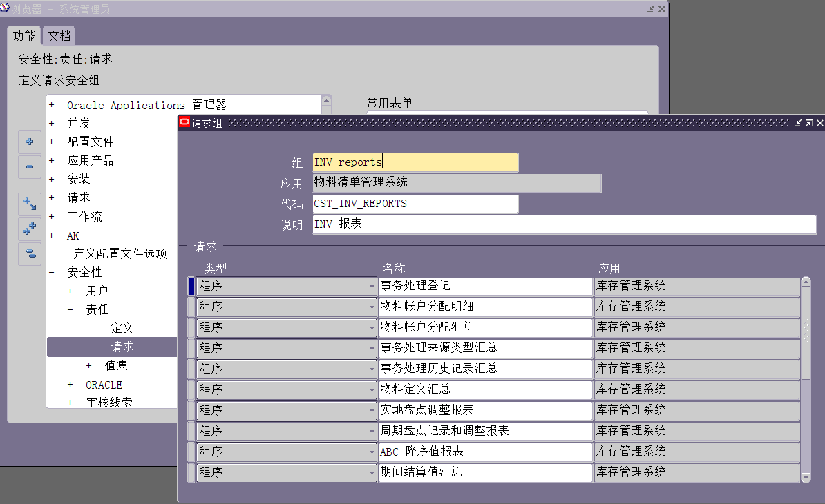The image size is (825, 504).
Task: Click scroll-down arrow of request list scrollbar
Action: tap(806, 477)
